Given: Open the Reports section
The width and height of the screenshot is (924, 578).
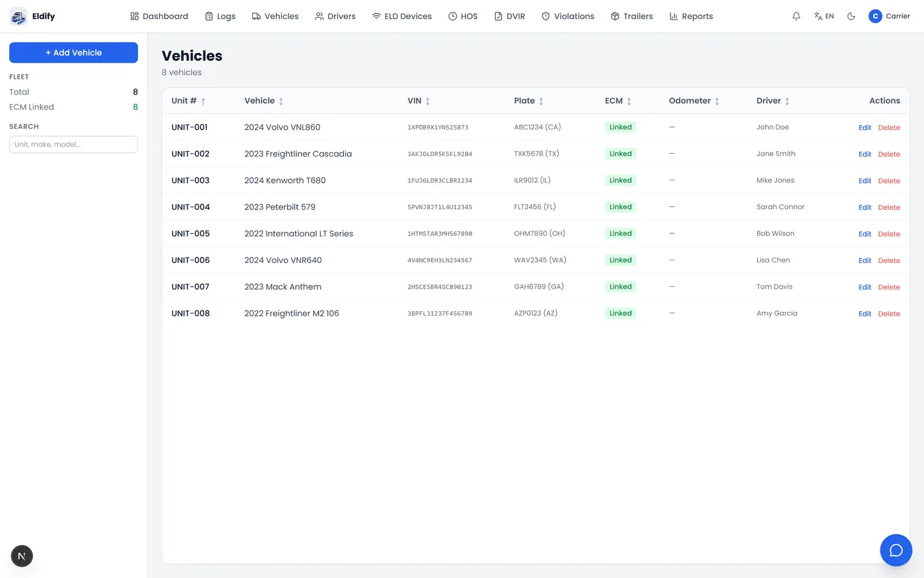Looking at the screenshot, I should pyautogui.click(x=691, y=16).
